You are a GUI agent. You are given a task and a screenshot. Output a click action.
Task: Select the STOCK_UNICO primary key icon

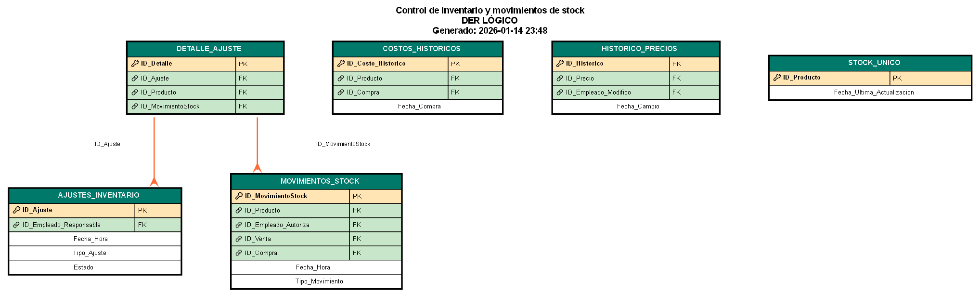(777, 78)
